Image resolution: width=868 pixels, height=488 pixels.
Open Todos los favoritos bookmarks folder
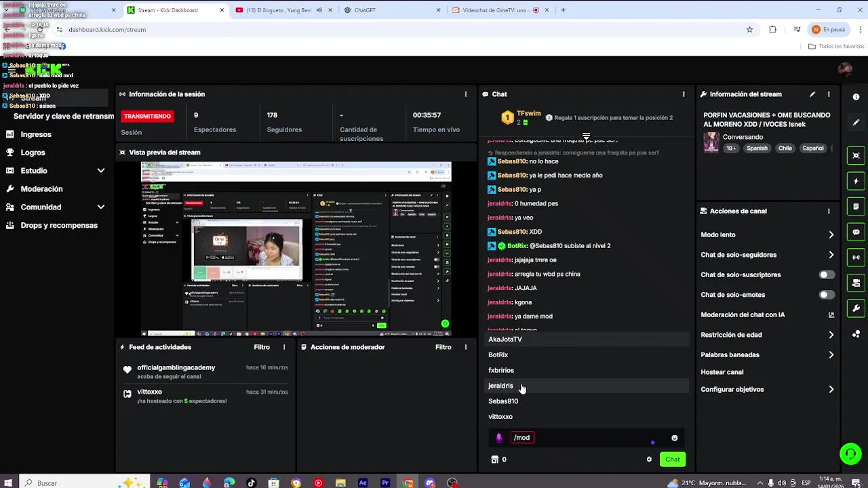coord(836,46)
